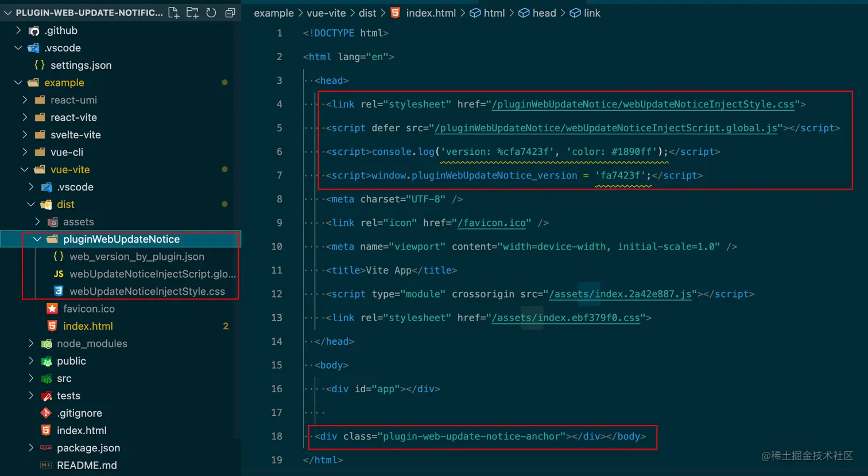
Task: Click the JS icon of webUpdateNoticeInjectScript file
Action: coord(59,274)
